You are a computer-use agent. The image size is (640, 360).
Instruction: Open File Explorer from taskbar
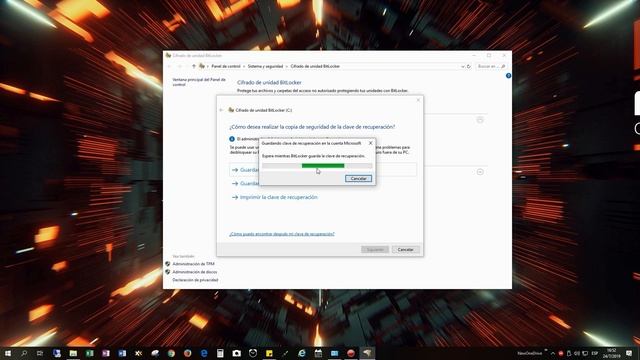(73, 353)
